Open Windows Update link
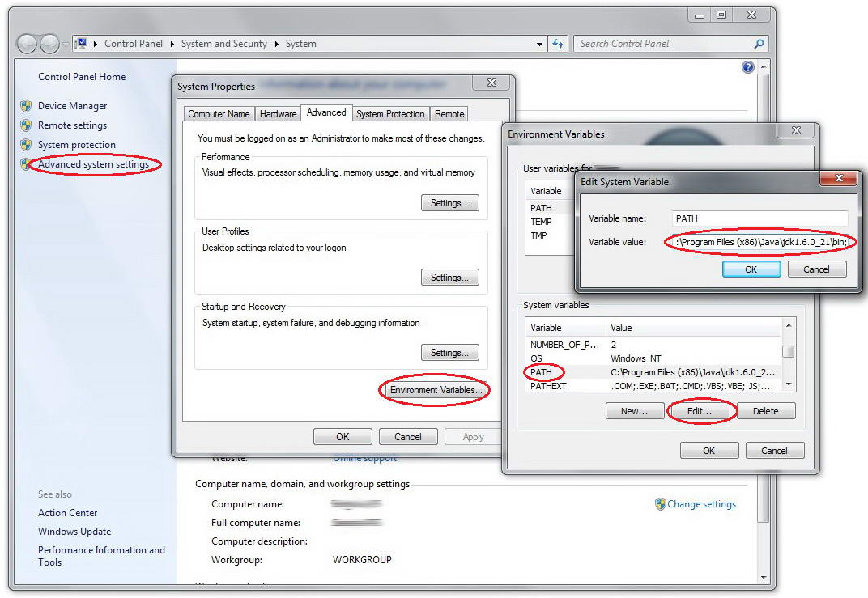The width and height of the screenshot is (868, 598). click(x=74, y=532)
